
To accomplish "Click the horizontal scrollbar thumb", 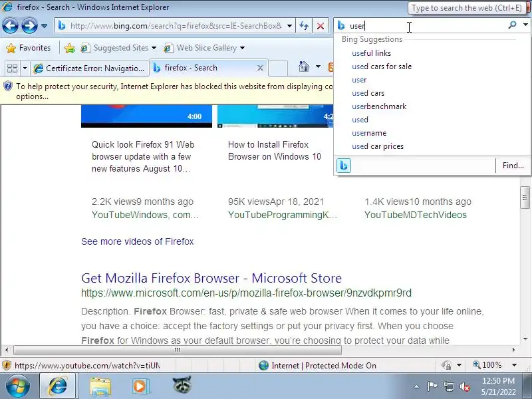I will [178, 350].
